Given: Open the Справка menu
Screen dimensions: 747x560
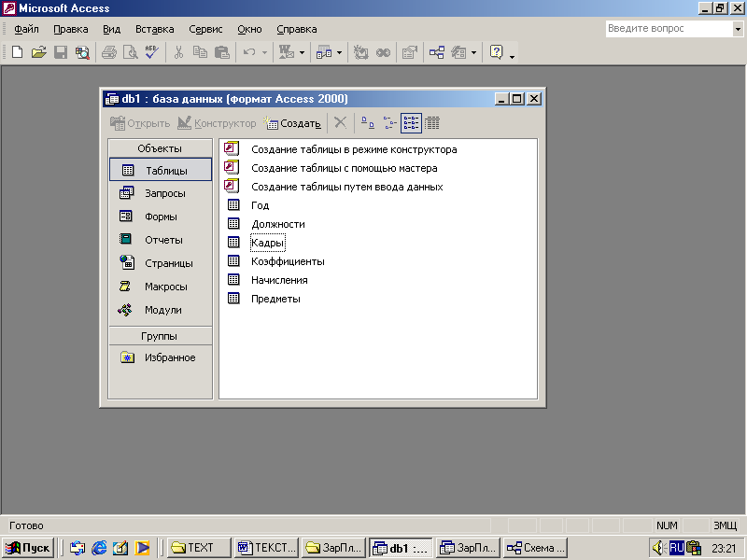Looking at the screenshot, I should coord(297,29).
